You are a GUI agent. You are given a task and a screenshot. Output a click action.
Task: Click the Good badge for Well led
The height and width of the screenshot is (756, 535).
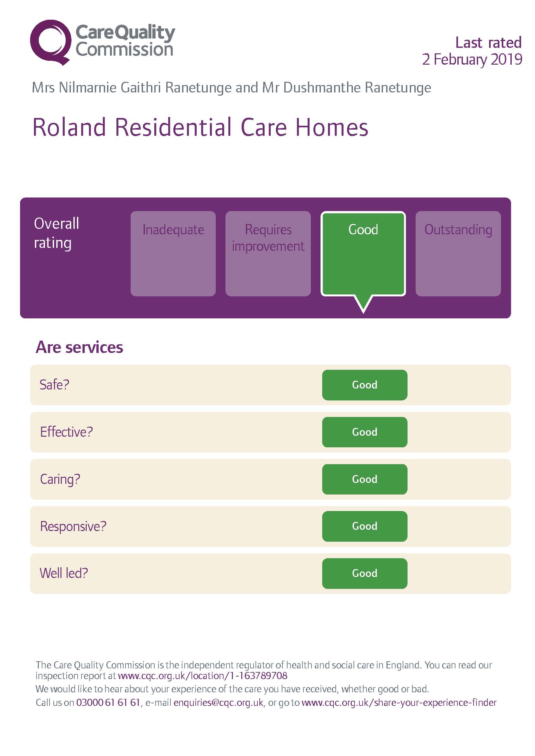point(364,573)
